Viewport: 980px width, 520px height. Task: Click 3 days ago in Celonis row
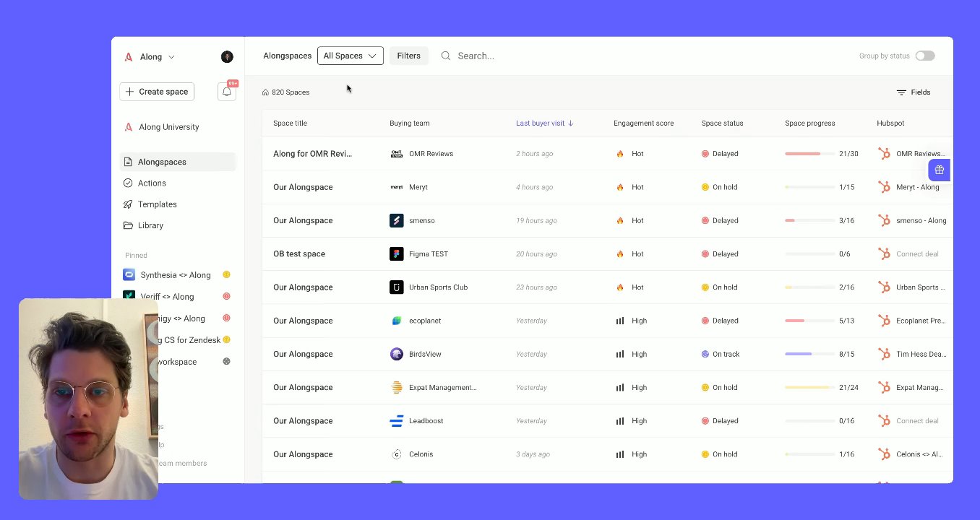[x=533, y=454]
